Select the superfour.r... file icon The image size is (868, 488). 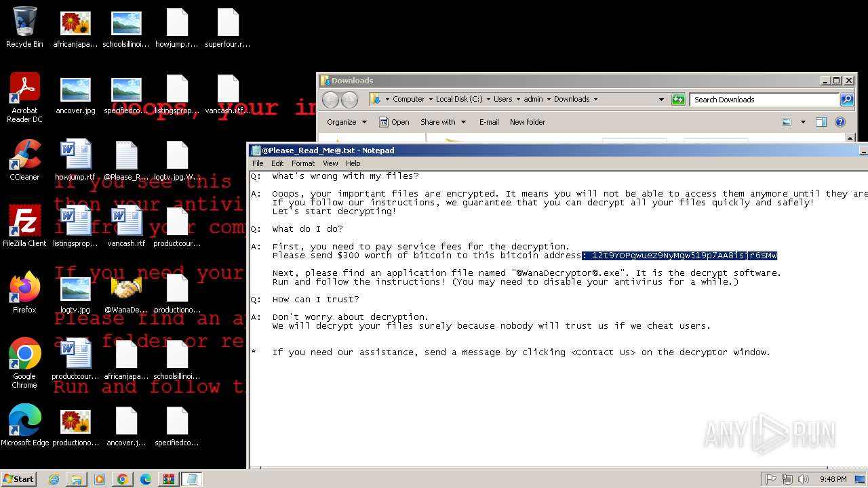(228, 27)
